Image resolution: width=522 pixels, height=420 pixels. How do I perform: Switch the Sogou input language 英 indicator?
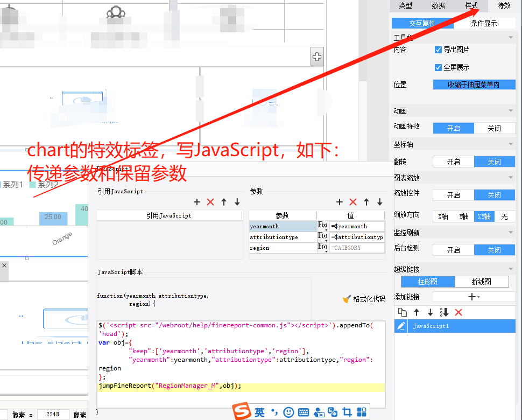point(259,412)
